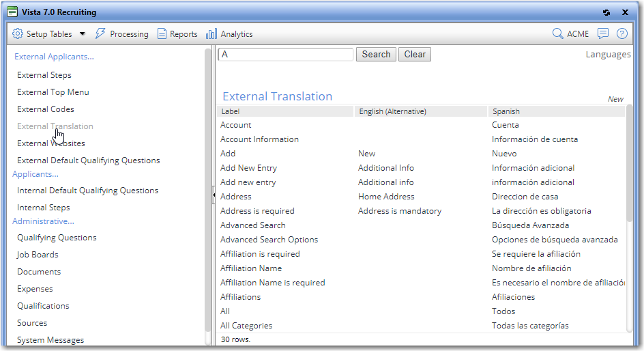This screenshot has width=644, height=351.
Task: Click the magnifier search icon beside ACME
Action: pos(557,33)
